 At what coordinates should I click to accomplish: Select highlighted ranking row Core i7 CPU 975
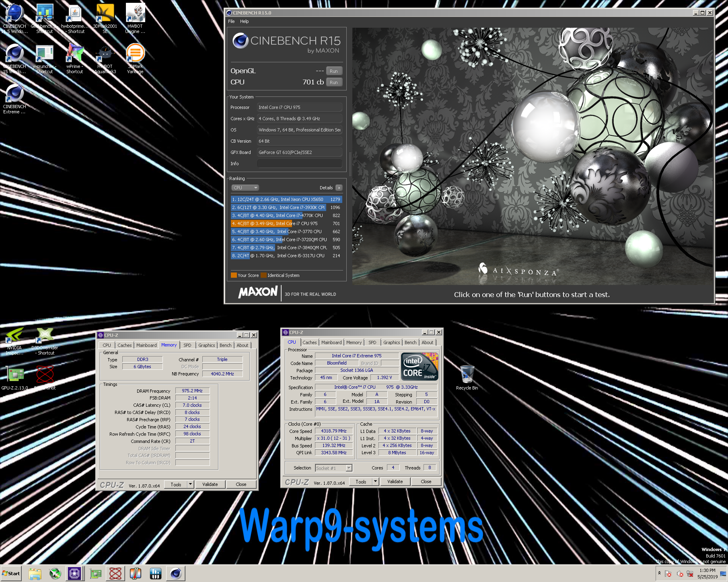click(x=286, y=223)
